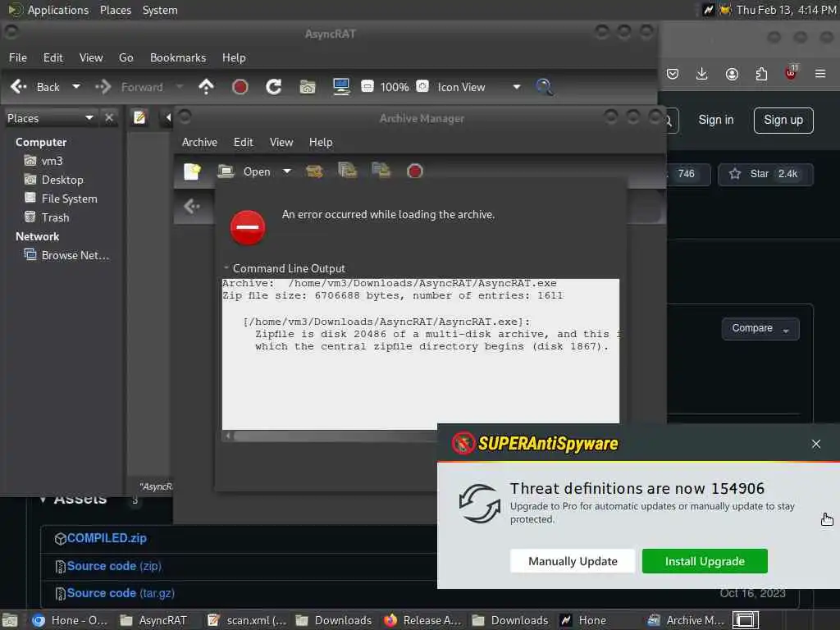Open File menu in AsyncRAT window
The height and width of the screenshot is (630, 840).
(x=18, y=57)
